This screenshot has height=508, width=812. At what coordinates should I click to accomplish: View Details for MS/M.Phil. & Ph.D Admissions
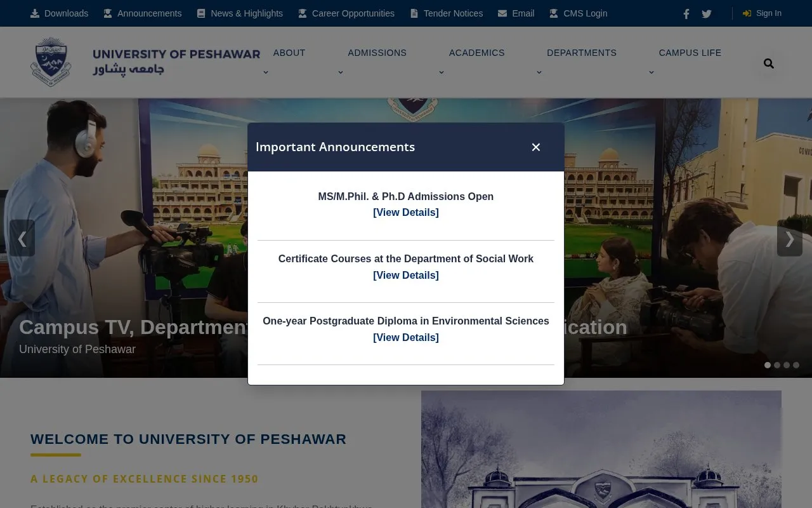coord(406,212)
